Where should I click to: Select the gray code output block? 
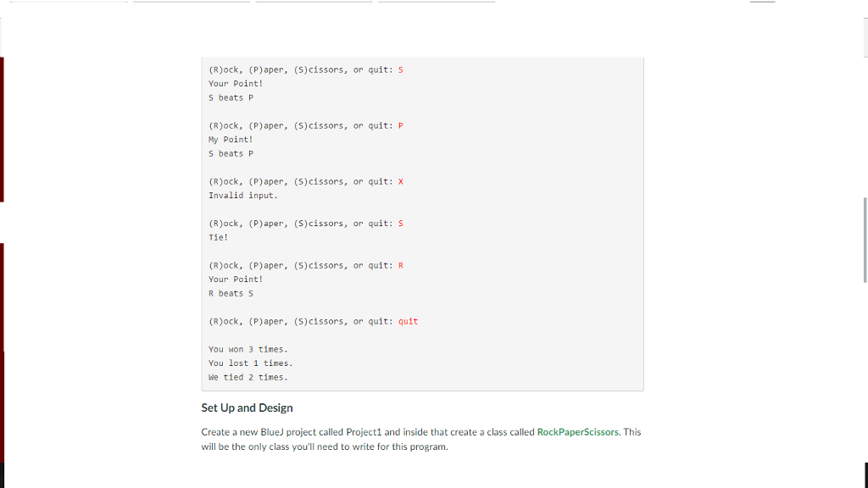coord(422,223)
